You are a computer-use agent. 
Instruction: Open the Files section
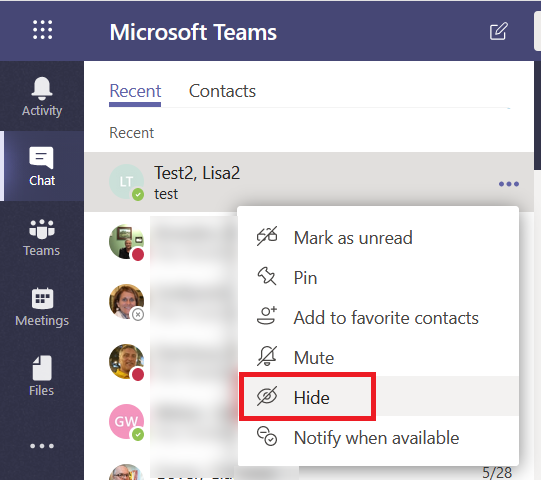pos(42,376)
